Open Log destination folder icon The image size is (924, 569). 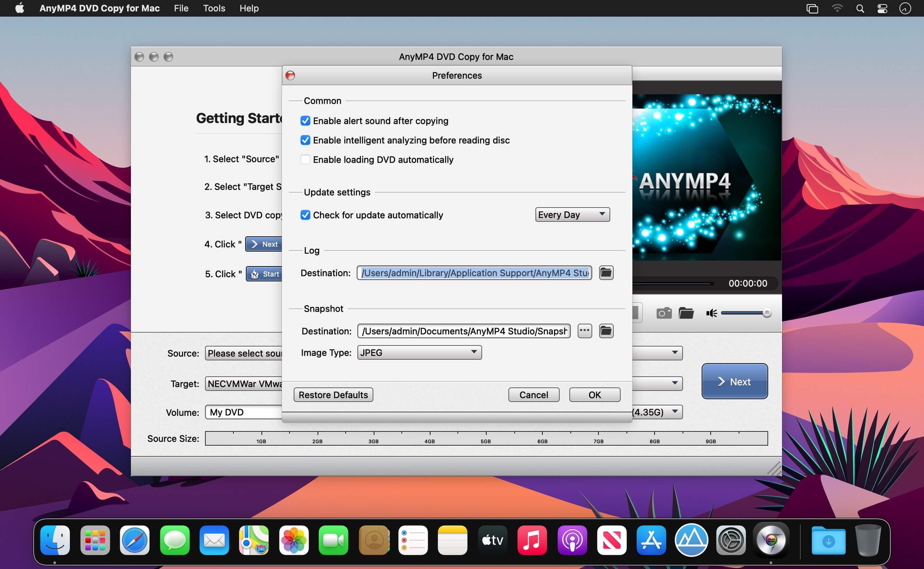(606, 273)
